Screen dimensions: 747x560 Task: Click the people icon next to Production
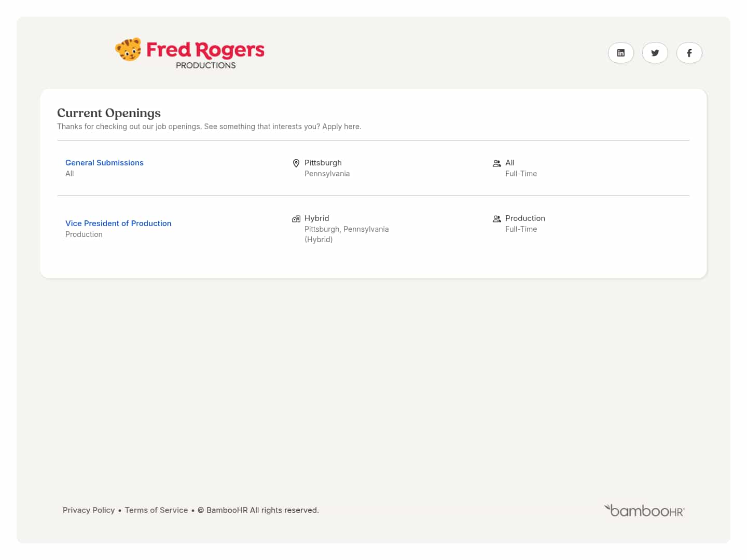pyautogui.click(x=496, y=219)
